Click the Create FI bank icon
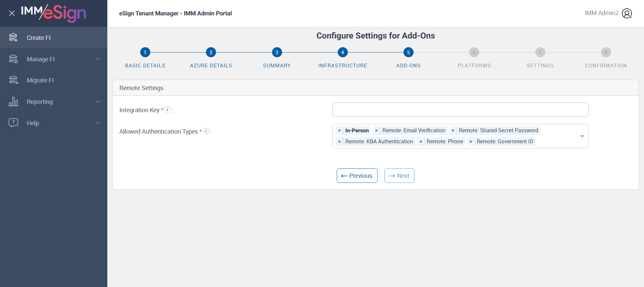Screen dimensions: 644x287 click(x=13, y=38)
